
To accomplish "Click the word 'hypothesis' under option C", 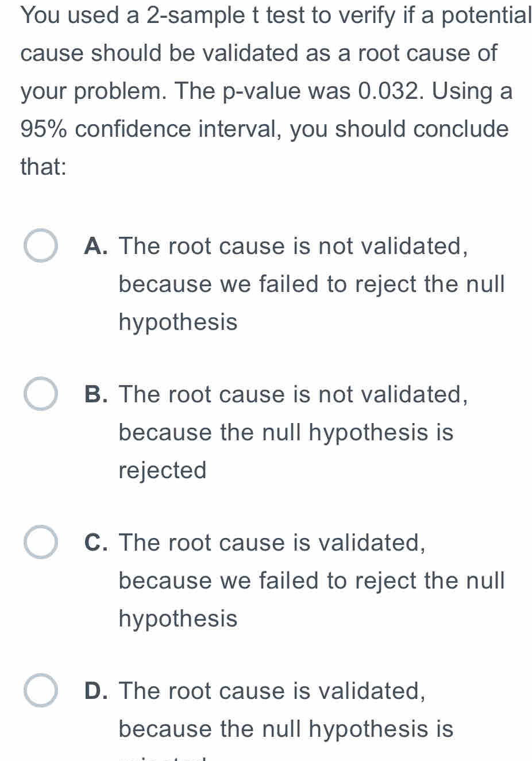I will point(178,618).
